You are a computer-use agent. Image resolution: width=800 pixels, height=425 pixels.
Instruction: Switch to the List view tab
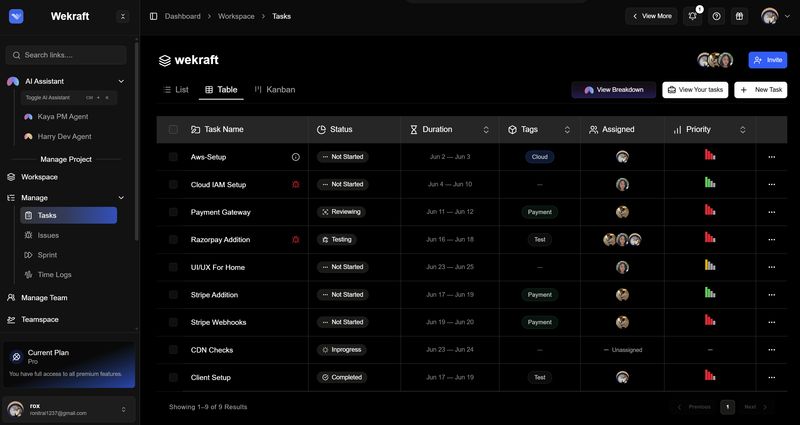pyautogui.click(x=176, y=90)
